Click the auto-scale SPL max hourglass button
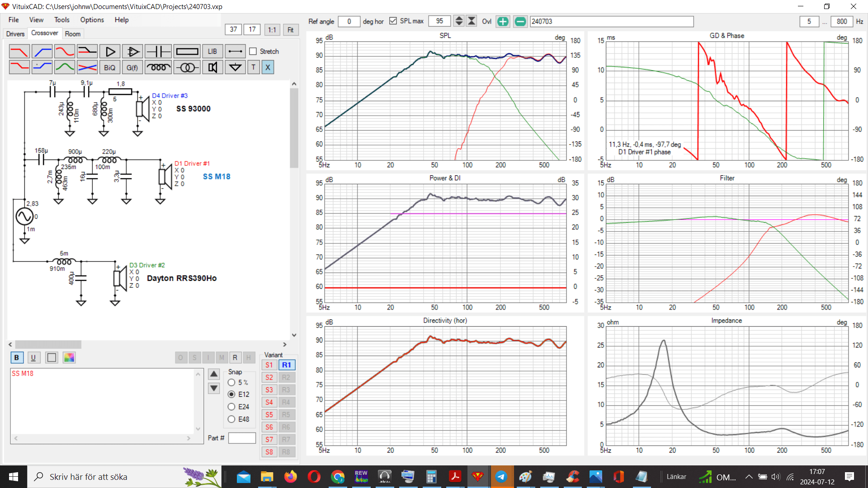The width and height of the screenshot is (868, 488). [472, 21]
